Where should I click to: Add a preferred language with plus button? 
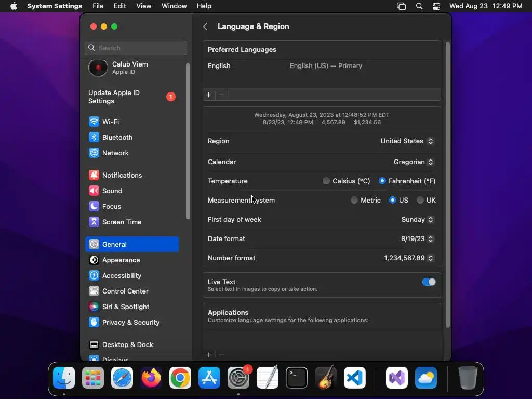209,95
